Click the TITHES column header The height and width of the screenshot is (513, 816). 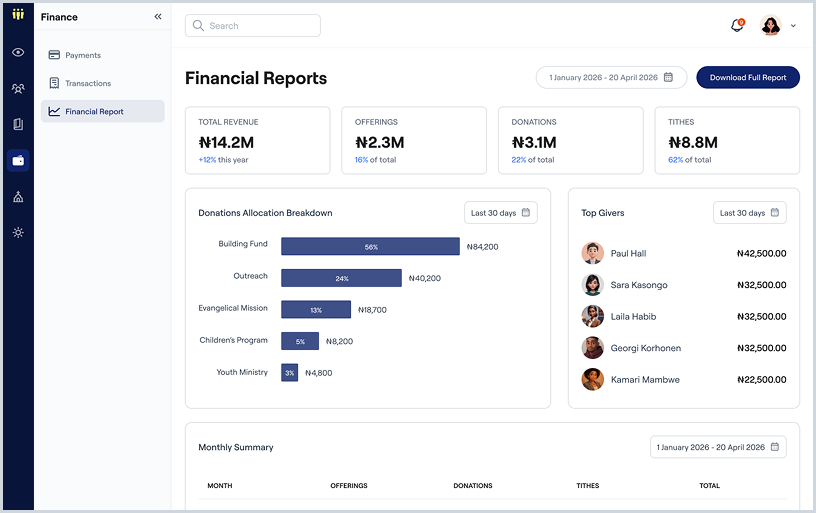tap(588, 485)
